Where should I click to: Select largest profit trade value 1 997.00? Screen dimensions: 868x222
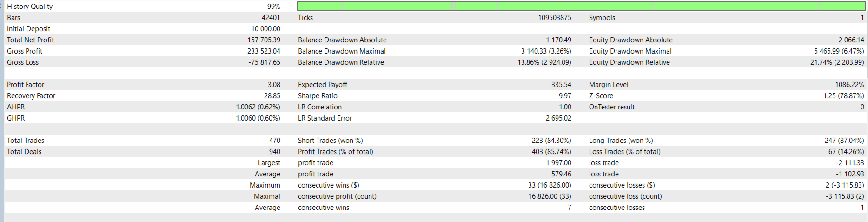pyautogui.click(x=559, y=163)
